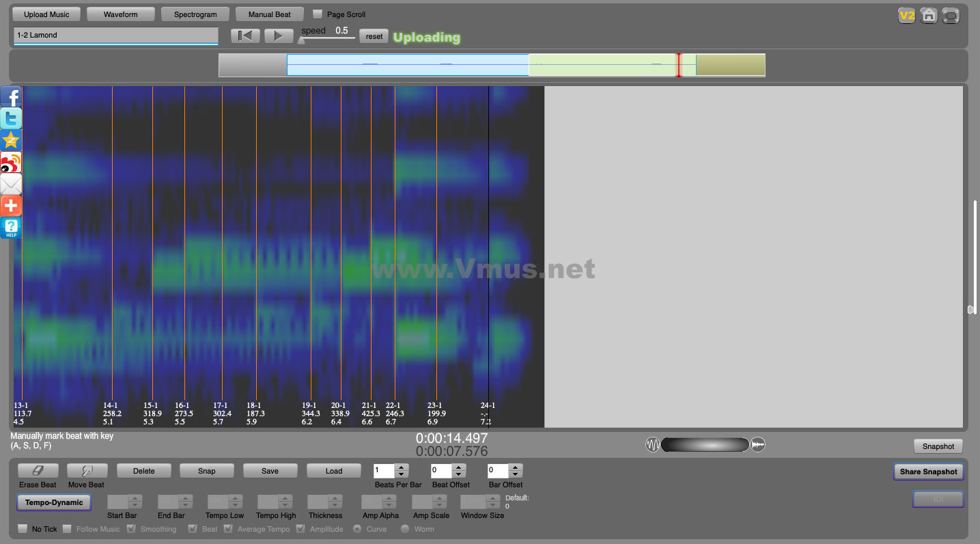Enable the No Tick checkbox
The width and height of the screenshot is (980, 544).
click(x=23, y=529)
